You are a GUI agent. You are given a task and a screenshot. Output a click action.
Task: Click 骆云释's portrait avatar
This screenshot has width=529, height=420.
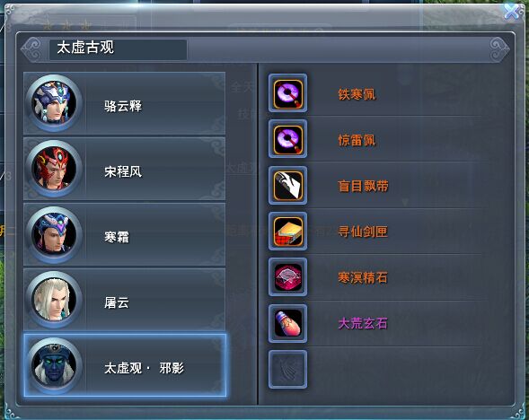(54, 103)
